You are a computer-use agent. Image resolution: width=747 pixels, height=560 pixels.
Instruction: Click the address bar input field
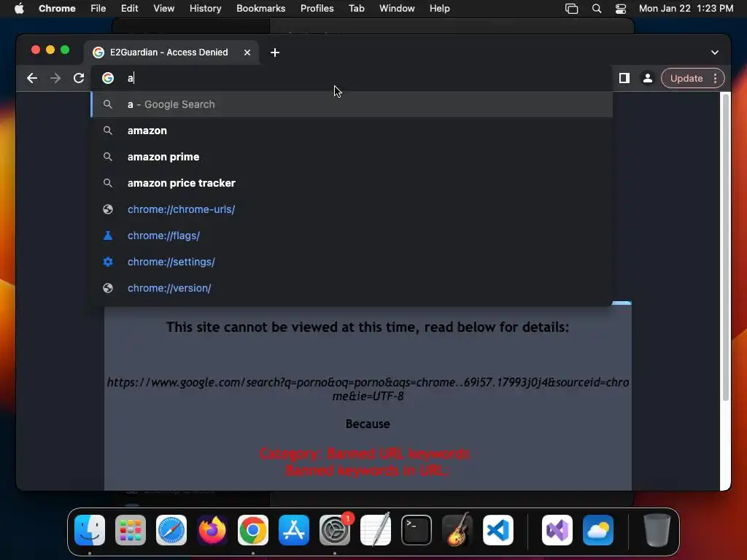pyautogui.click(x=352, y=78)
